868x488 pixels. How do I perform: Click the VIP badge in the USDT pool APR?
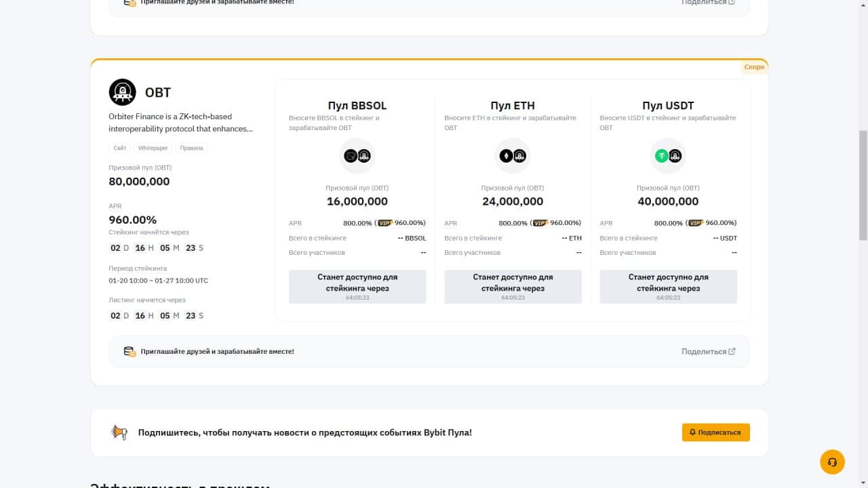[696, 223]
